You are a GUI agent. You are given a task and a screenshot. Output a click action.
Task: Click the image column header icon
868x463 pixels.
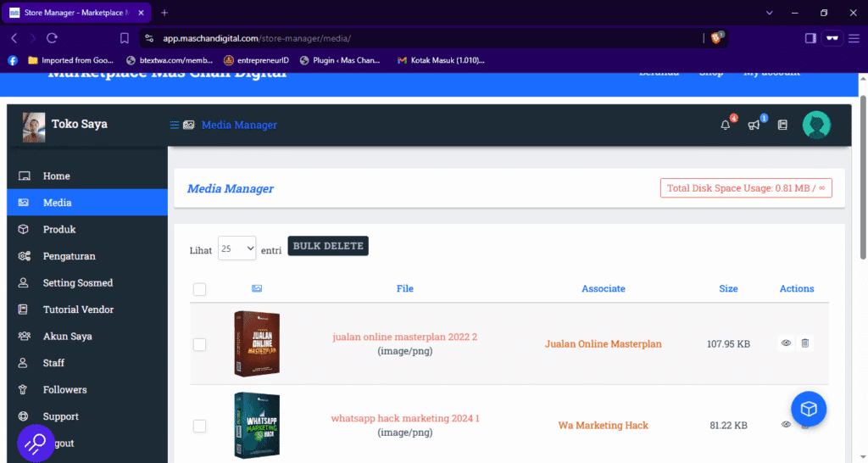tap(257, 288)
